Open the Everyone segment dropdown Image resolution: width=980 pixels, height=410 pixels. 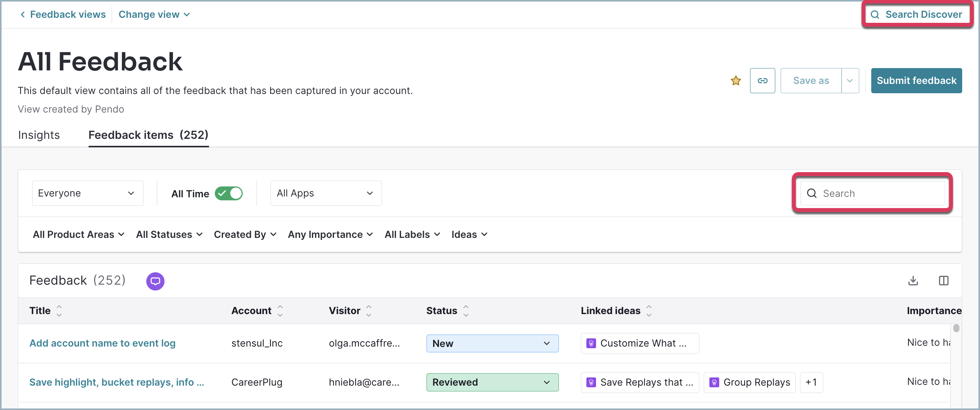[88, 193]
